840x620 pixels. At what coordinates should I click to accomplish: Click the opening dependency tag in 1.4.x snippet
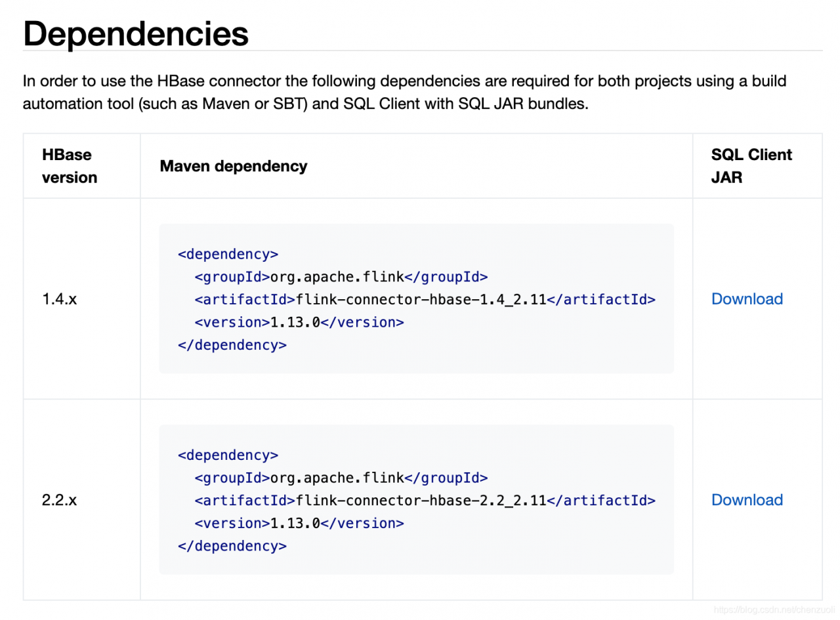[228, 254]
